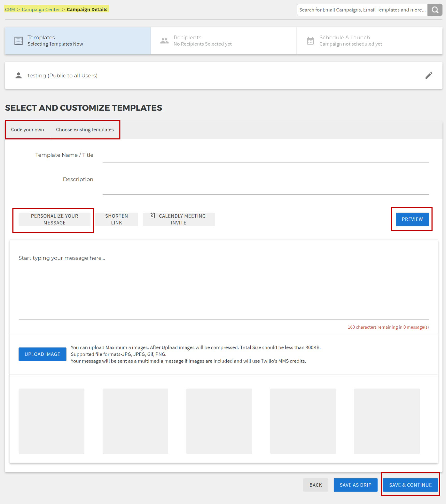Click the Templates step grid icon
The image size is (446, 504).
click(18, 41)
